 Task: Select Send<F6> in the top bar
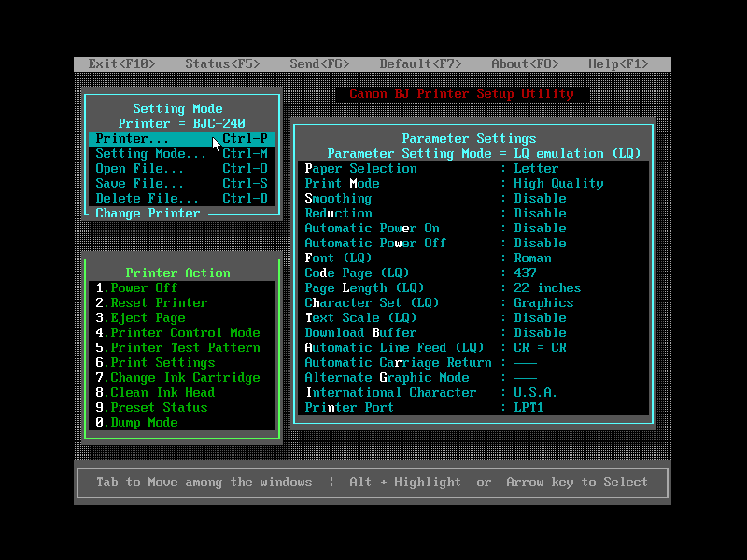[x=319, y=63]
